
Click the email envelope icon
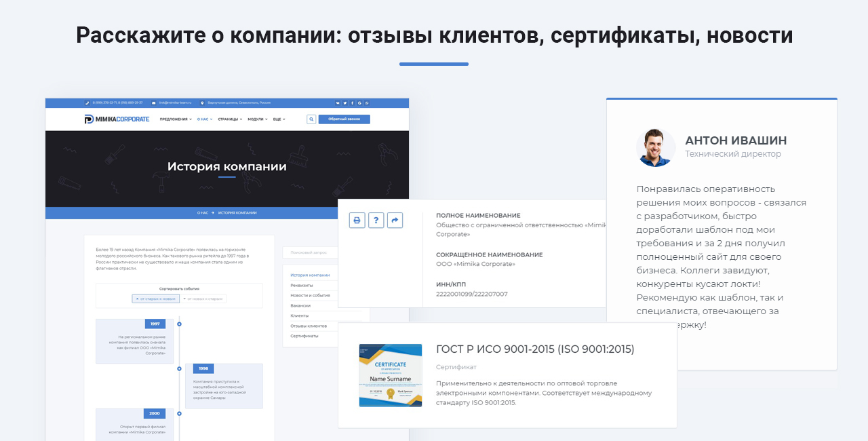(154, 103)
